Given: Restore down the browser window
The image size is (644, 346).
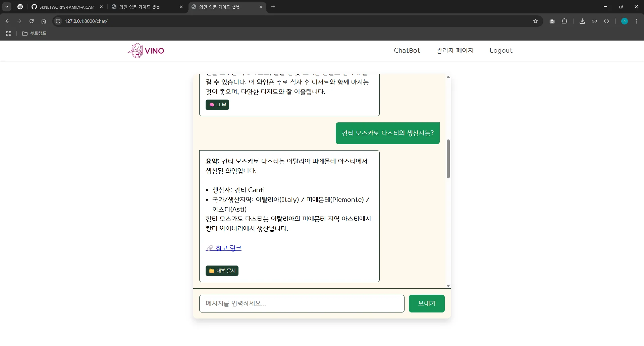Looking at the screenshot, I should coord(621,7).
